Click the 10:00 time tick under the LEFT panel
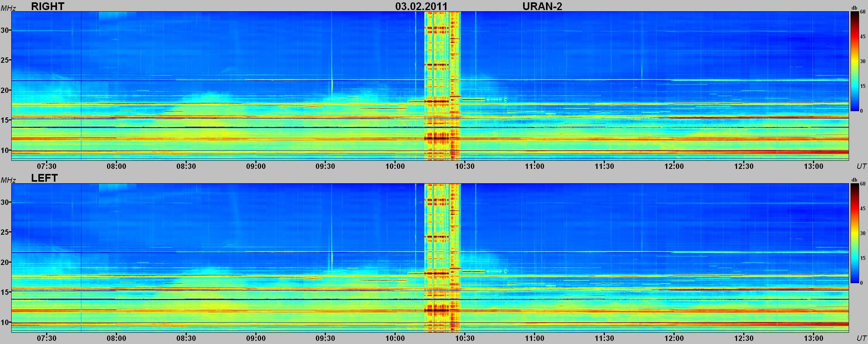Viewport: 868px width, 344px height. [395, 339]
